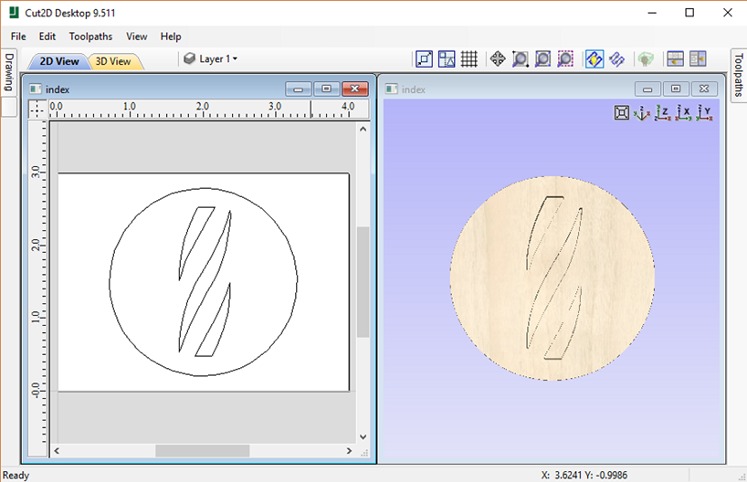Expand the Drawing side panel tab

pos(8,73)
